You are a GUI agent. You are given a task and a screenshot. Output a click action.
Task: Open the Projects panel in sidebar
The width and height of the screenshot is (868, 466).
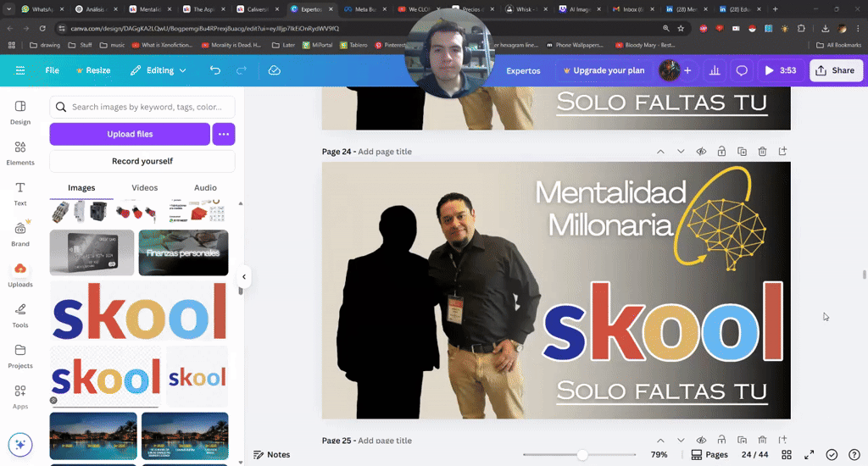tap(20, 357)
